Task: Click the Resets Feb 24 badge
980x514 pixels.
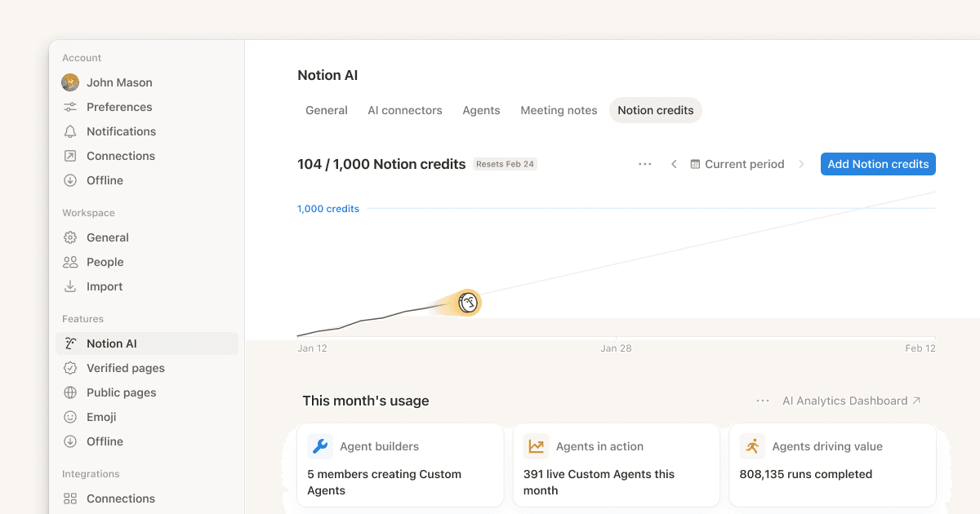Action: click(505, 164)
